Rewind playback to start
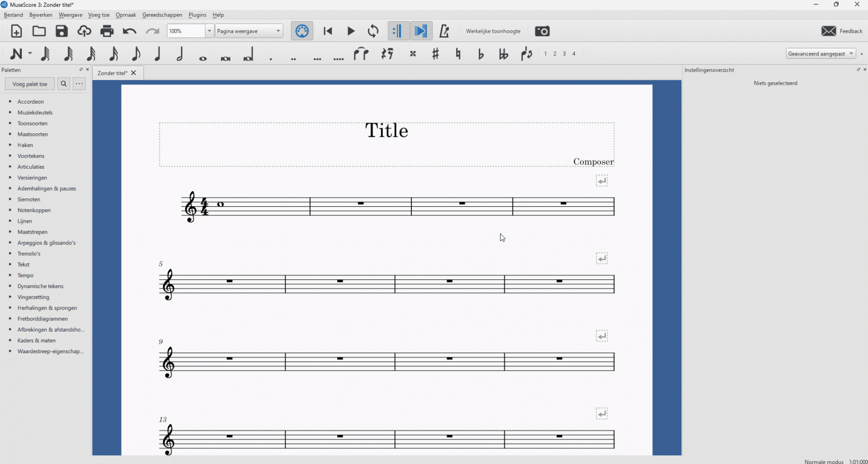868x464 pixels. pyautogui.click(x=328, y=31)
